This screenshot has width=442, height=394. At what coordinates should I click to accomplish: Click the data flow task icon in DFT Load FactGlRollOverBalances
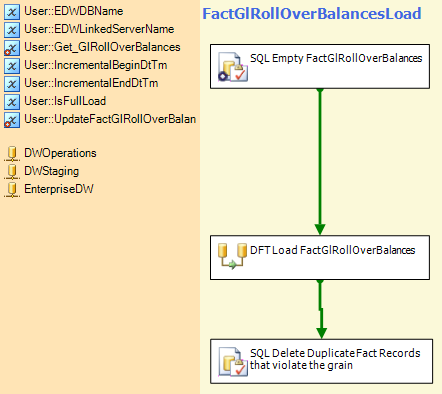[232, 256]
